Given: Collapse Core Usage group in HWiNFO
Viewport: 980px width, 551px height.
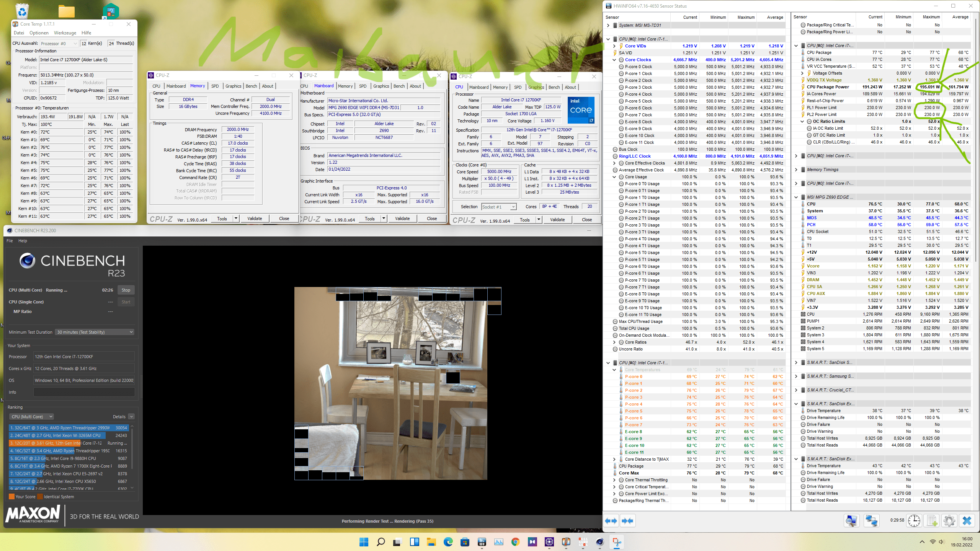Looking at the screenshot, I should 614,177.
